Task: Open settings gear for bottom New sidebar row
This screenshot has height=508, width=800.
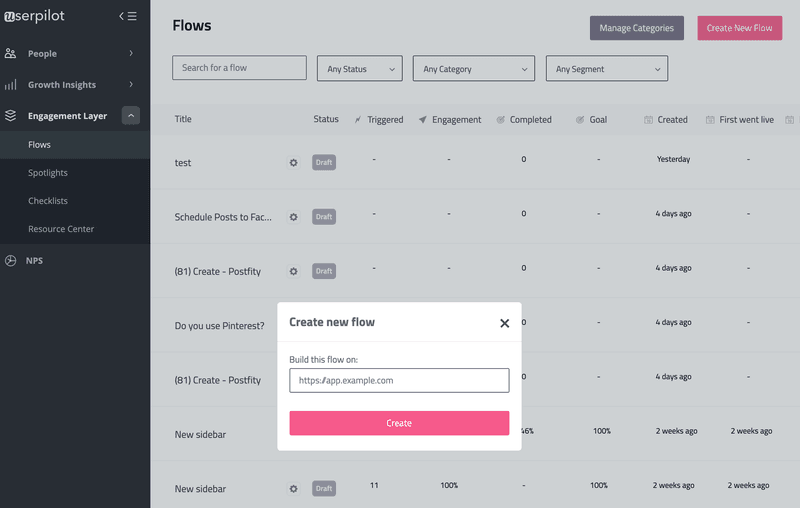Action: [x=293, y=489]
